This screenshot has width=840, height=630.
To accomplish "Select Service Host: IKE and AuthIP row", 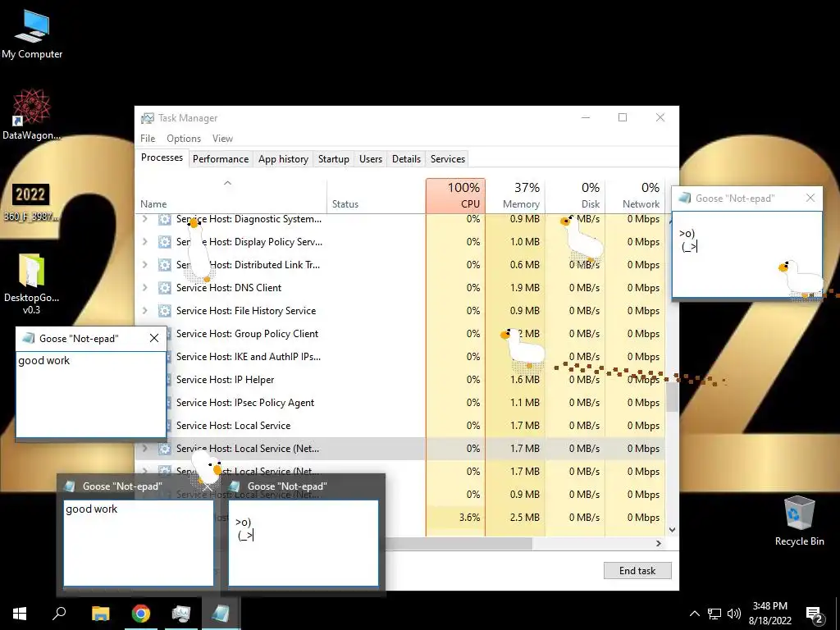I will tap(399, 357).
